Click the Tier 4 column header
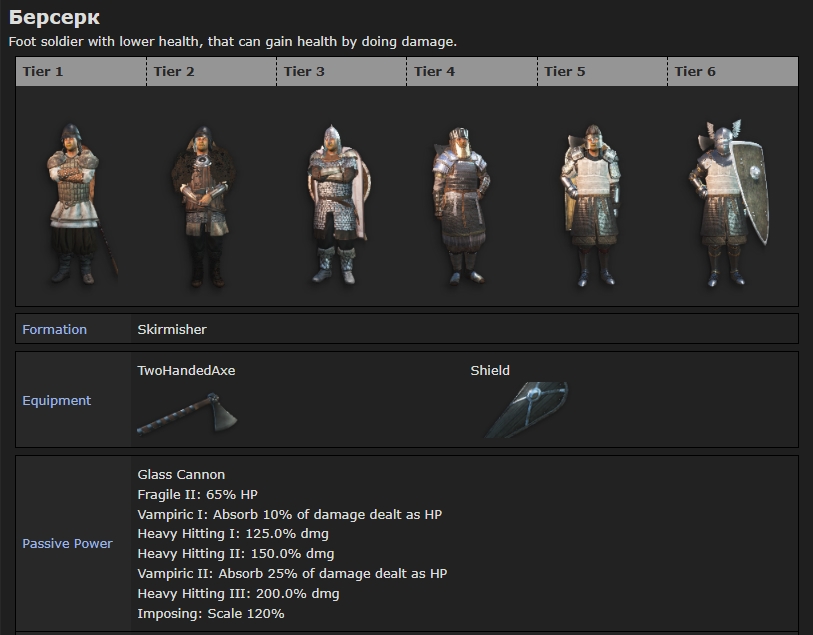 (x=434, y=71)
